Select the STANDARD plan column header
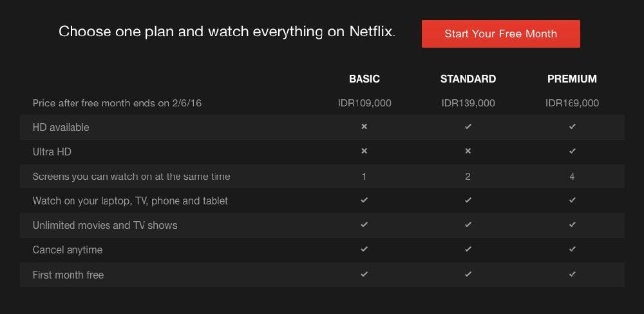The image size is (644, 314). click(468, 79)
